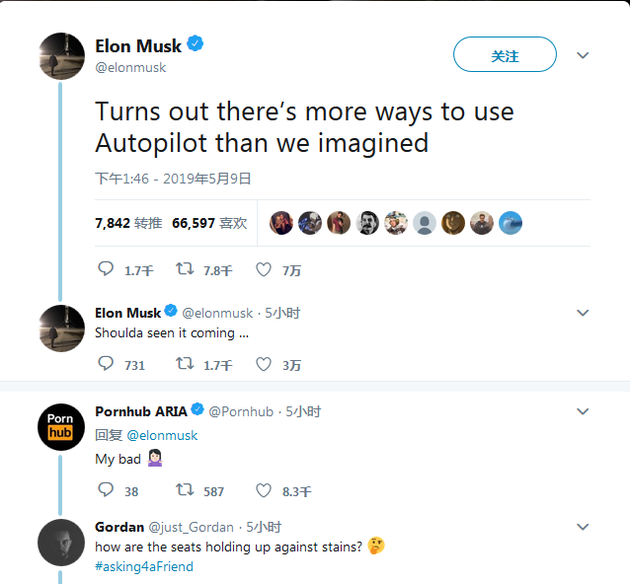Click reply icon on 'Shoulda seen it coming' tweet

(106, 363)
